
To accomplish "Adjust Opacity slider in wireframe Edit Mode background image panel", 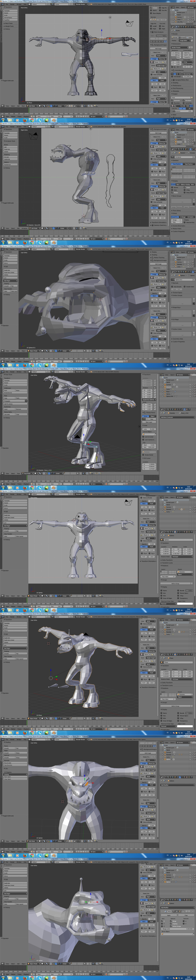I will (x=158, y=78).
